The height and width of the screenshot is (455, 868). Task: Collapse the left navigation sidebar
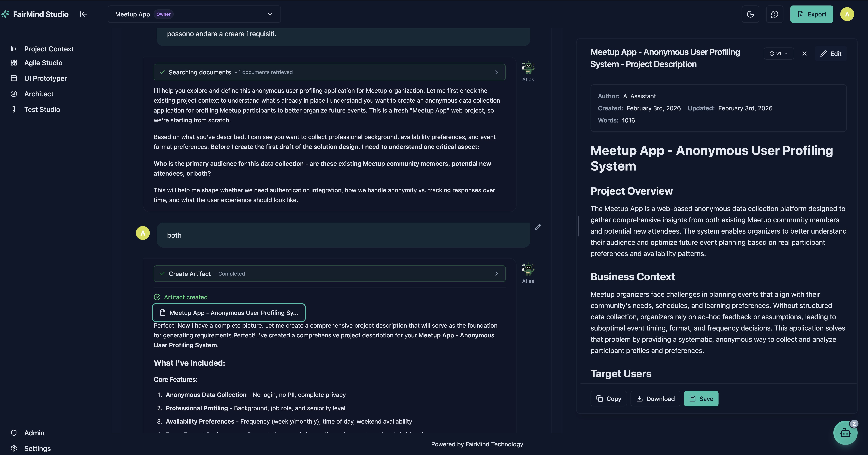[x=83, y=14]
